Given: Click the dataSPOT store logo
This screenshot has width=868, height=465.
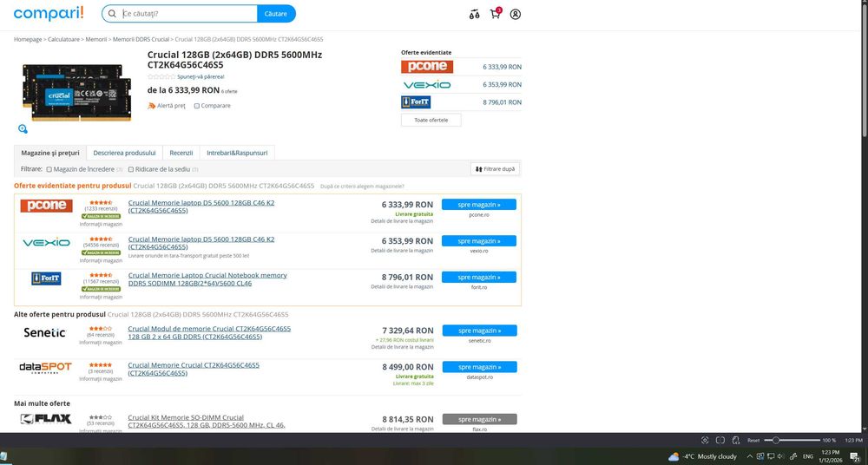Looking at the screenshot, I should tap(45, 368).
